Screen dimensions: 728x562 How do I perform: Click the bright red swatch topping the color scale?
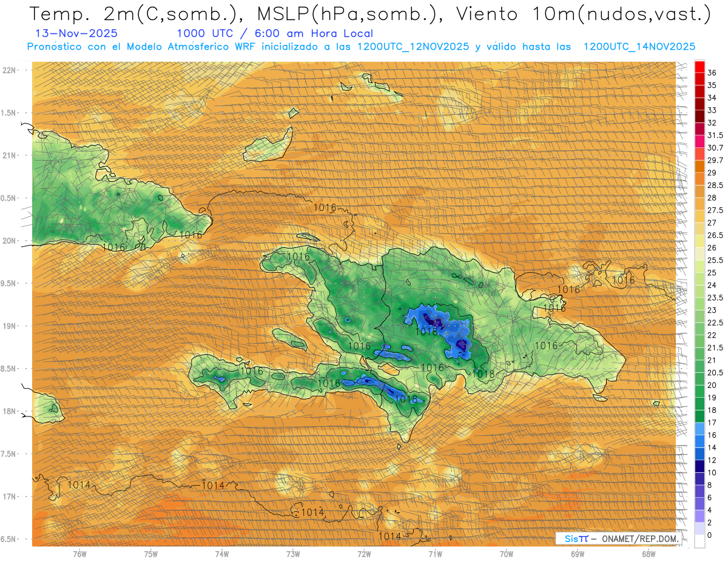(699, 67)
